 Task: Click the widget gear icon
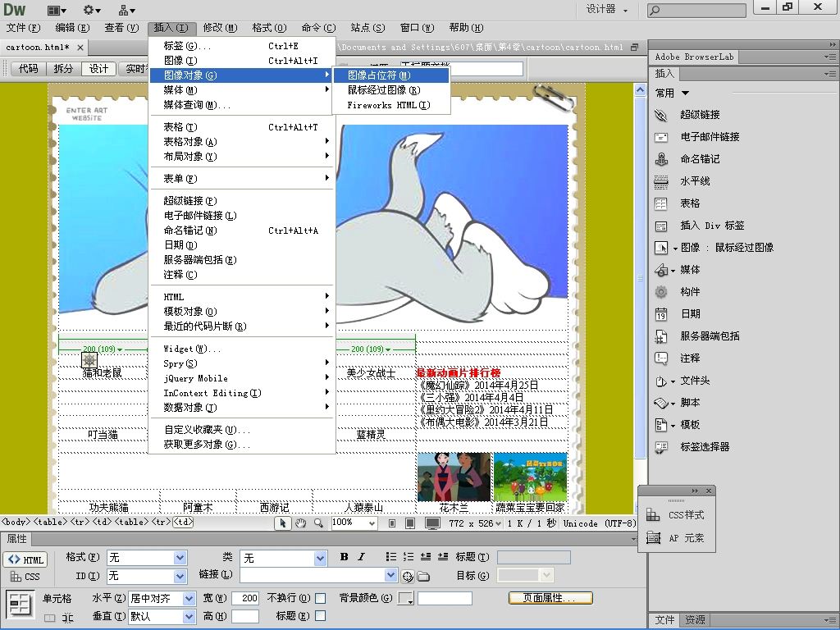[x=661, y=292]
